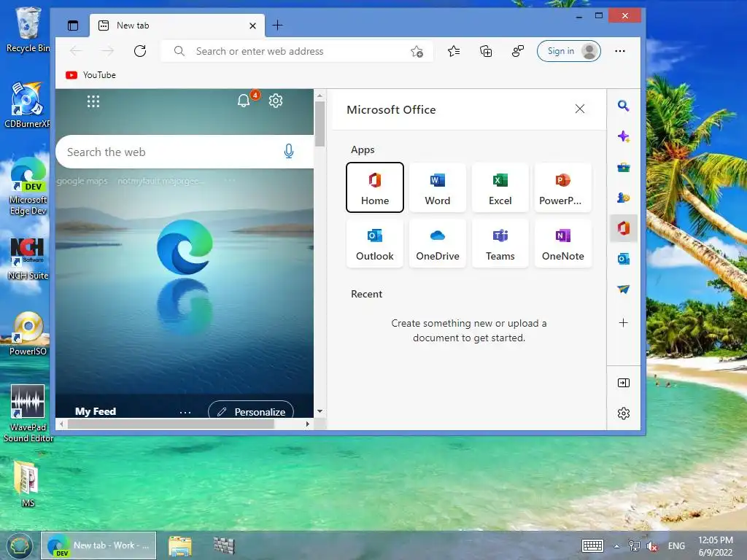Click the Personalize button

pos(251,410)
